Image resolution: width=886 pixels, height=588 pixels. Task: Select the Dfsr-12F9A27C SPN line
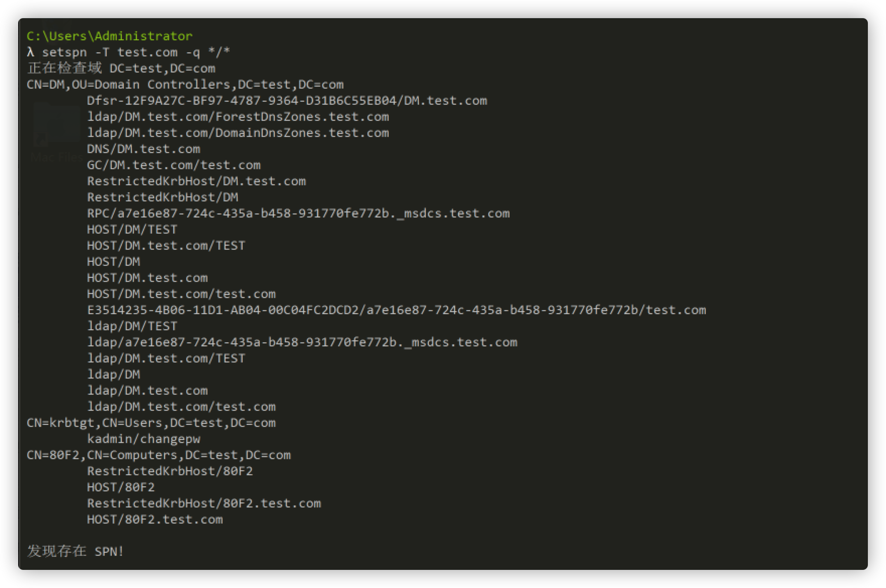tap(287, 101)
